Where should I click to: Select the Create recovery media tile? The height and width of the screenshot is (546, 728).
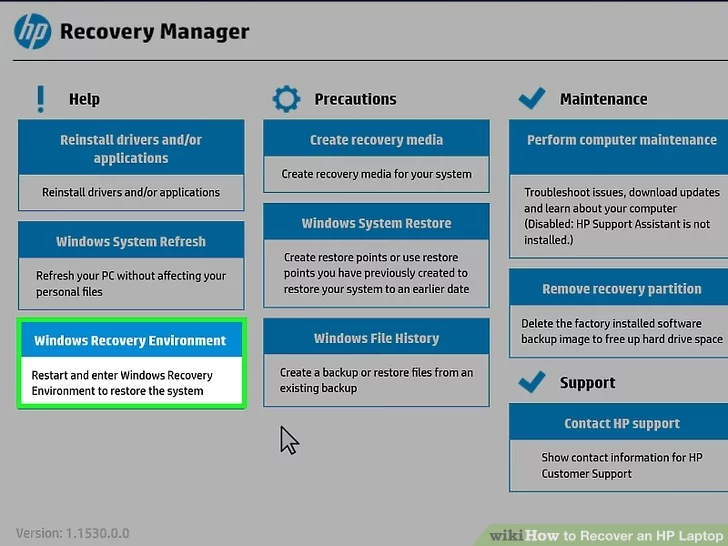(376, 156)
